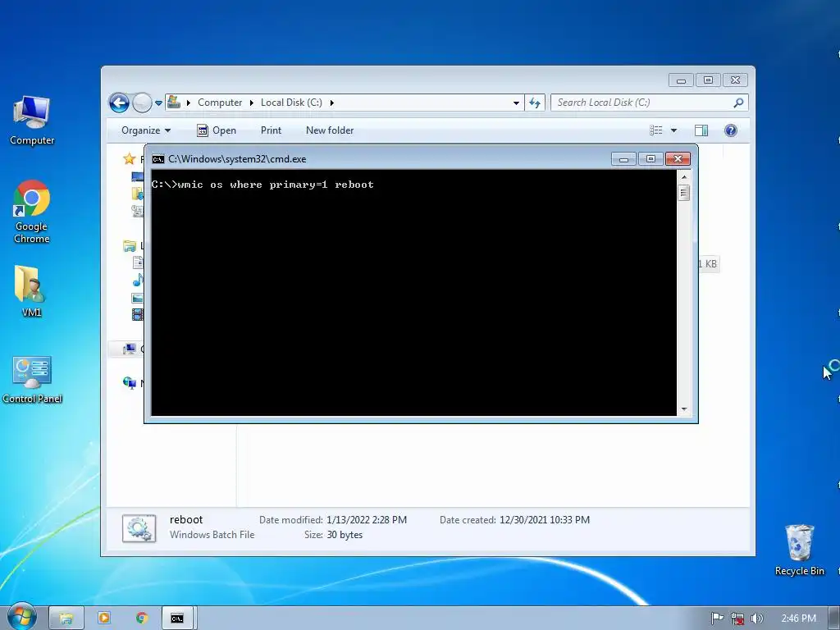Click Date created value 12/30/2021
Screen dimensions: 840x630
(x=545, y=519)
